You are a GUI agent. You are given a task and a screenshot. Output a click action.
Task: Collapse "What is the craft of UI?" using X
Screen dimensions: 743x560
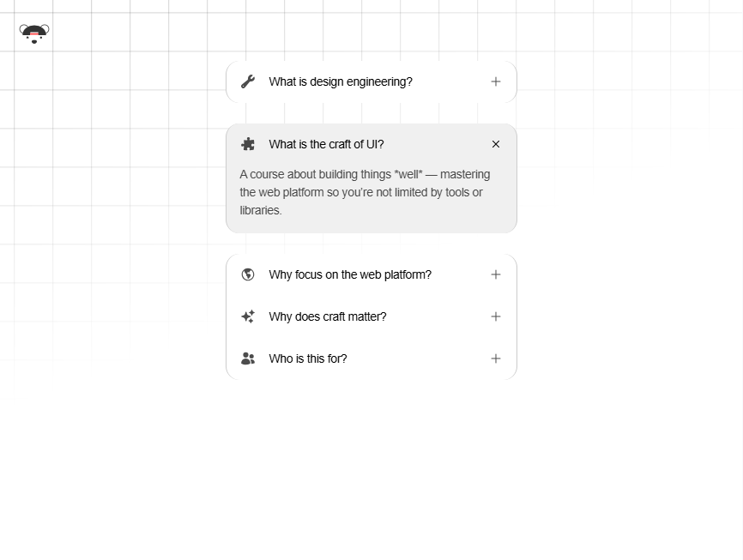point(496,144)
